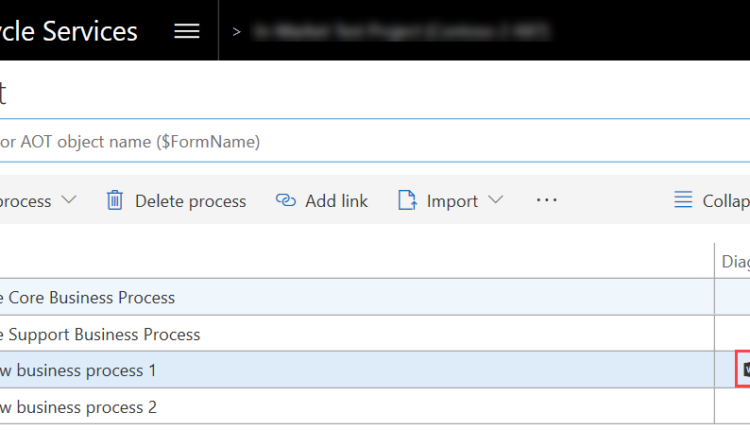The height and width of the screenshot is (430, 750).
Task: Click the Diagram column header
Action: click(735, 262)
